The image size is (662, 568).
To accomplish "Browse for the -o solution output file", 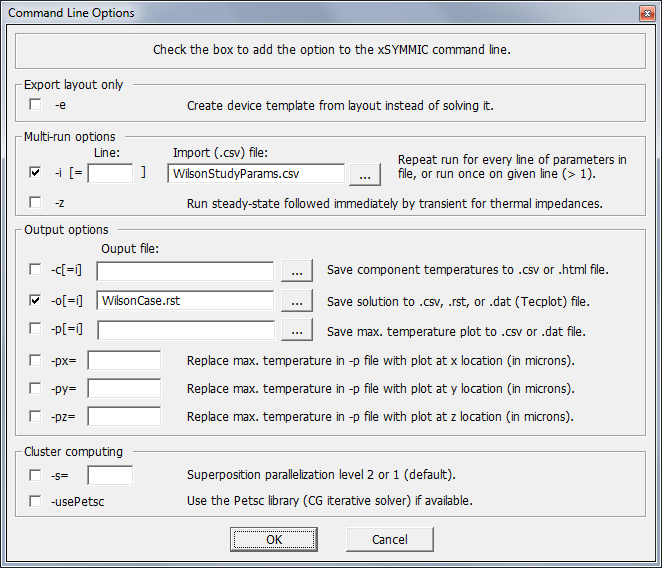I will 297,300.
